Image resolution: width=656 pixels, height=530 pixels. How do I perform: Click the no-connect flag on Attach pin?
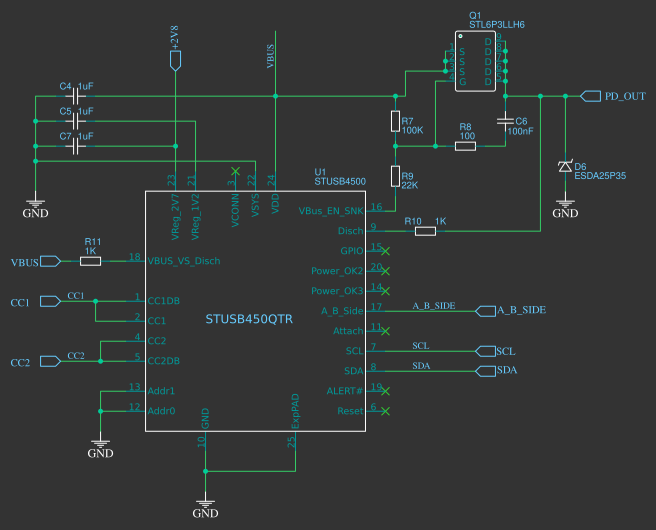click(385, 331)
